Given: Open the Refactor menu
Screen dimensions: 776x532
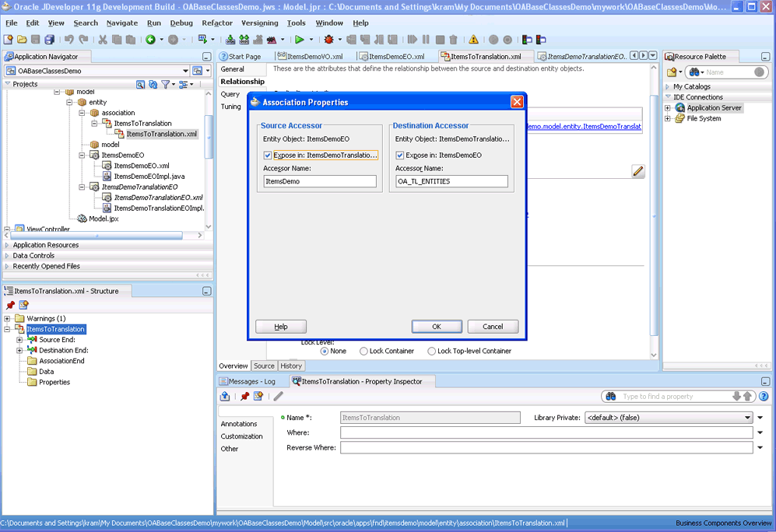Looking at the screenshot, I should [216, 23].
